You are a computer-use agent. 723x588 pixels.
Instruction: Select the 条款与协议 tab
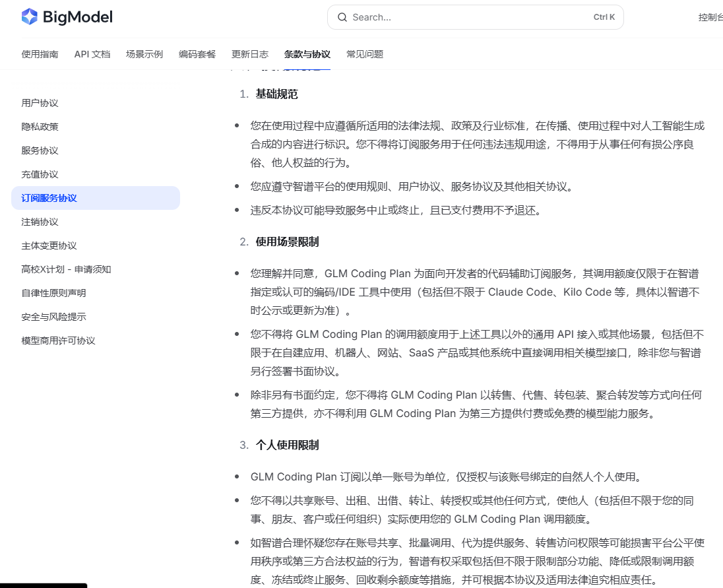307,54
